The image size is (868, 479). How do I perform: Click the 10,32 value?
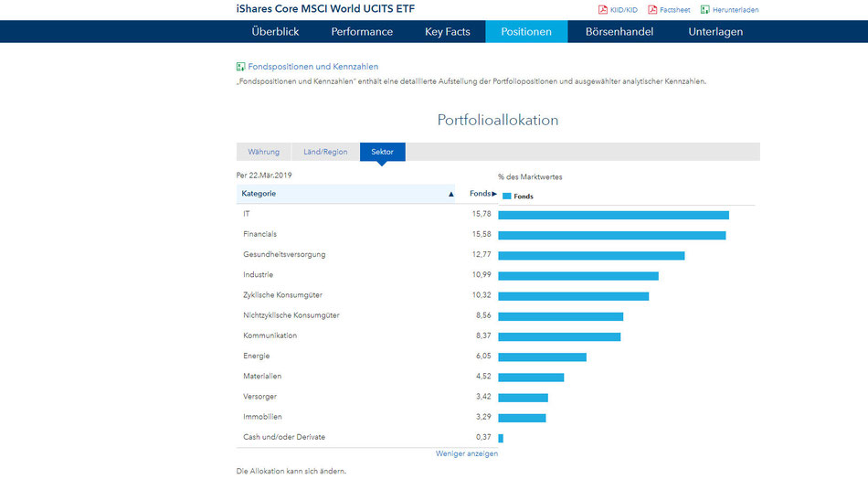point(482,295)
